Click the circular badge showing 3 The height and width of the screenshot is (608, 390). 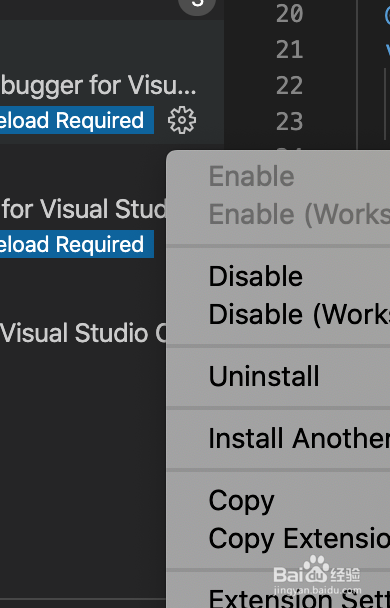(197, 5)
